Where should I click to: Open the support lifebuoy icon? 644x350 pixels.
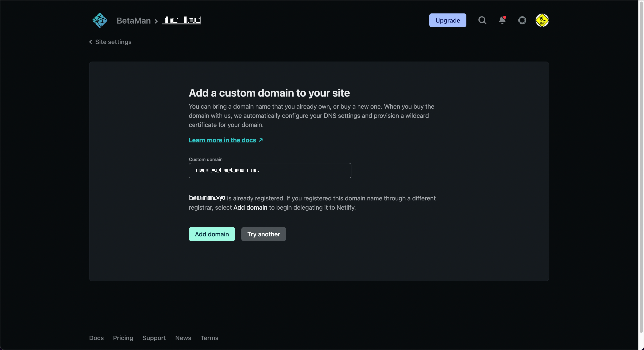click(522, 20)
